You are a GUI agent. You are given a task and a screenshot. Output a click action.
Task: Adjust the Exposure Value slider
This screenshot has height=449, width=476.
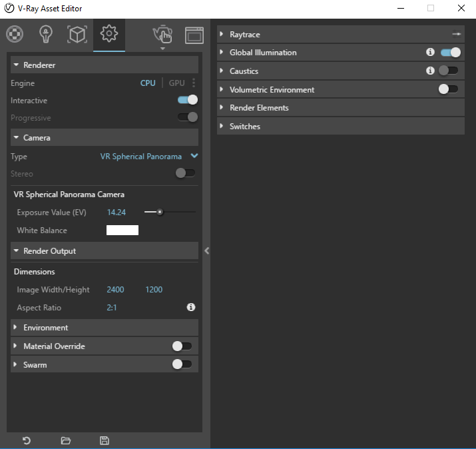point(170,212)
